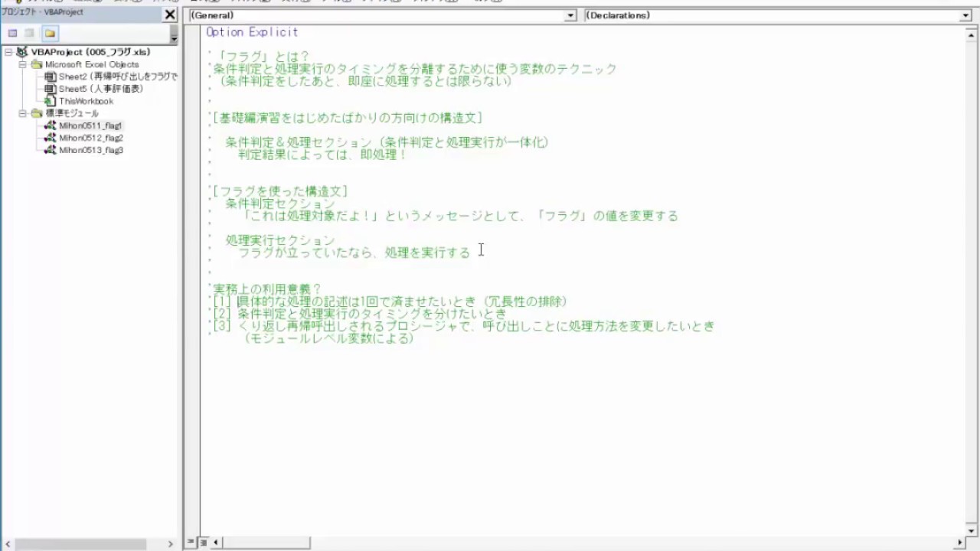The image size is (980, 551).
Task: Switch to Full Module View button
Action: 204,543
